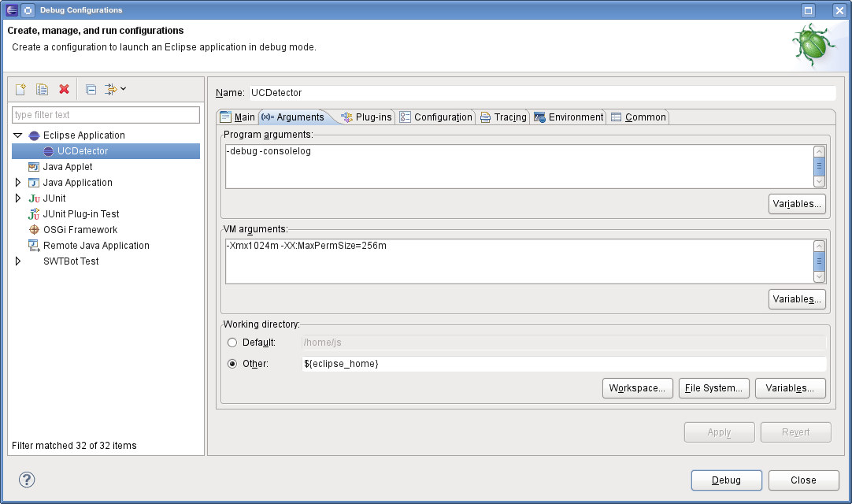Click the Java Applet icon
This screenshot has width=852, height=504.
[x=34, y=167]
